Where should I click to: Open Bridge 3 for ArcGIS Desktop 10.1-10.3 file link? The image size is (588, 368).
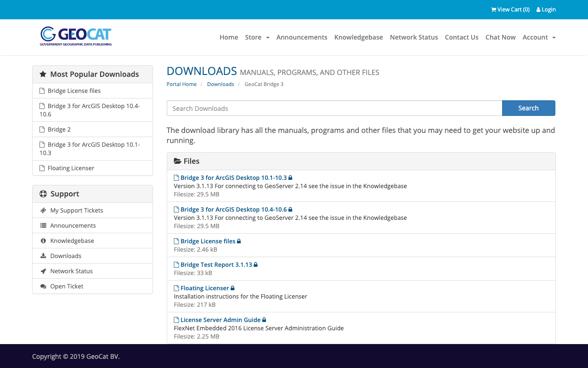[233, 178]
